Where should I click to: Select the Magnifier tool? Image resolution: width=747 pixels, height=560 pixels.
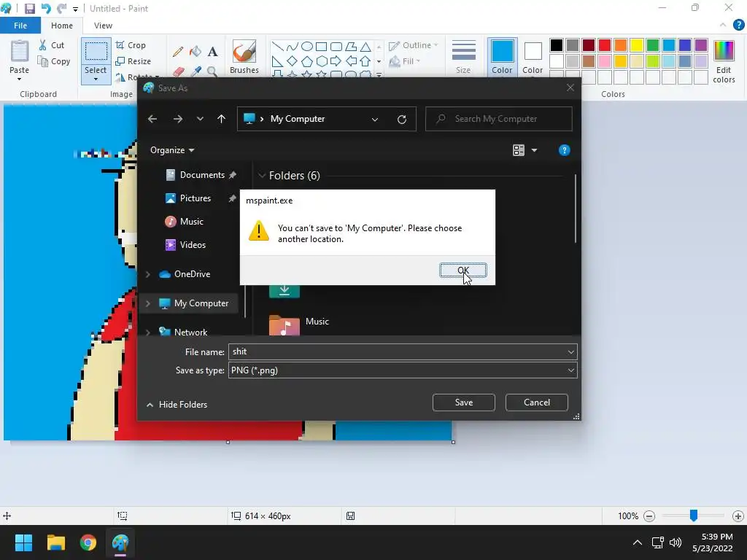pos(212,71)
